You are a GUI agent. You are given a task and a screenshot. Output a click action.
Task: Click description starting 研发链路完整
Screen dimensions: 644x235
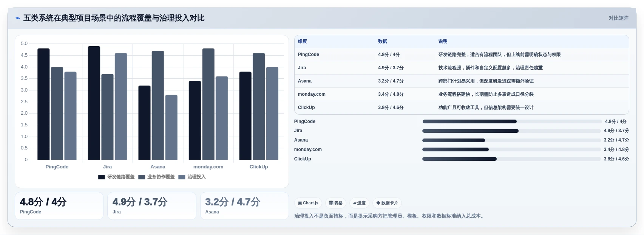coord(499,54)
